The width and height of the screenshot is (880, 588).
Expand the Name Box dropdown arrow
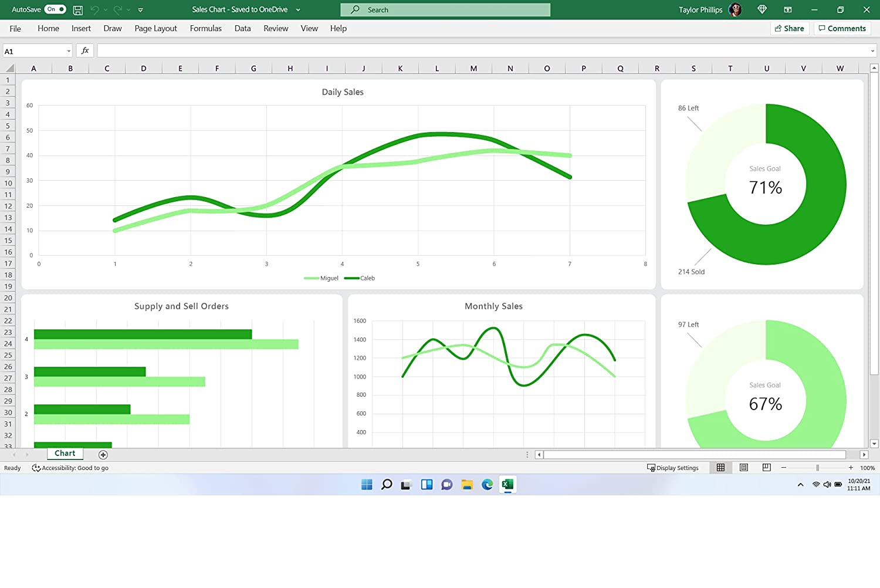point(69,52)
